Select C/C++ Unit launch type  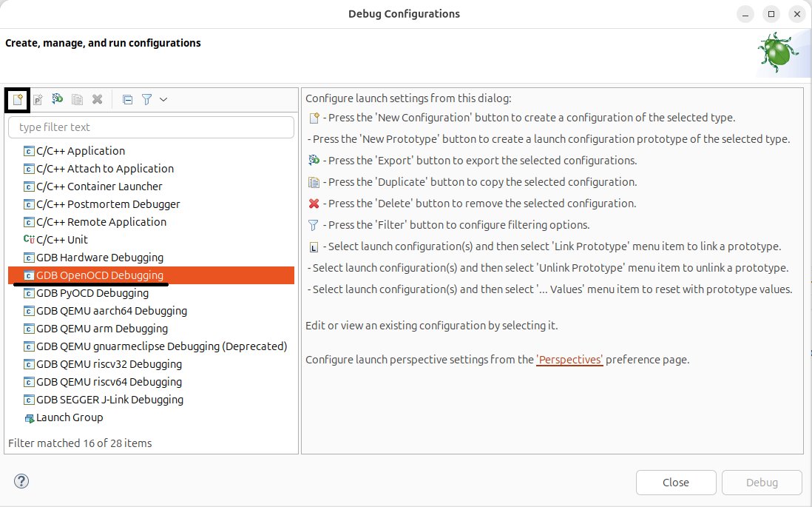point(61,240)
